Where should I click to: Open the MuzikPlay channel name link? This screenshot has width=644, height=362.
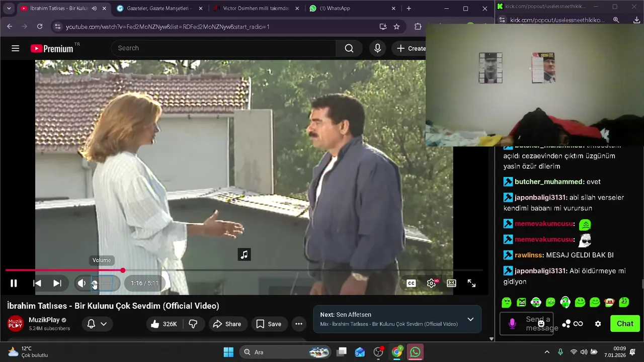[44, 320]
